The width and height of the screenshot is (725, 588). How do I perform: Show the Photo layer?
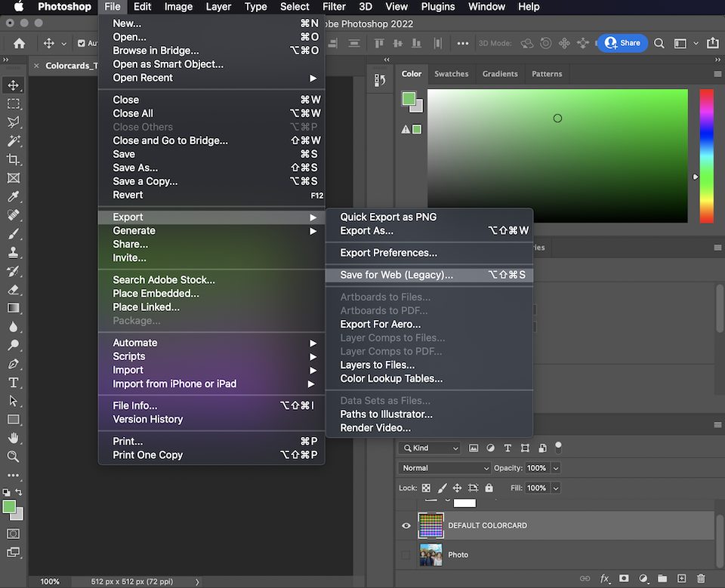point(406,555)
